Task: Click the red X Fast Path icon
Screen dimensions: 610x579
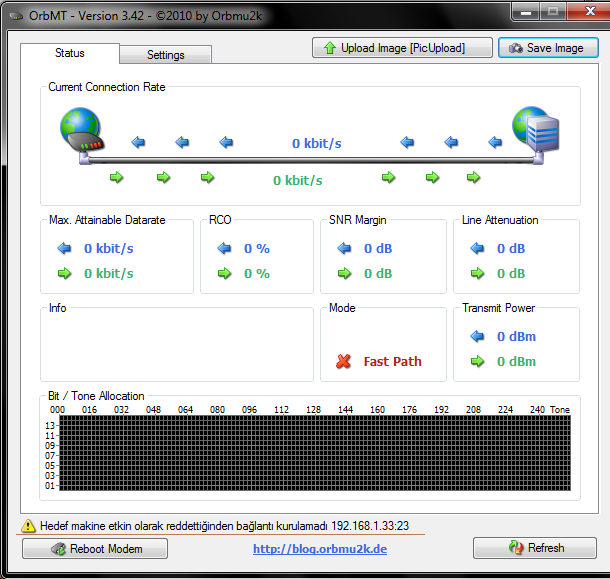Action: (343, 361)
